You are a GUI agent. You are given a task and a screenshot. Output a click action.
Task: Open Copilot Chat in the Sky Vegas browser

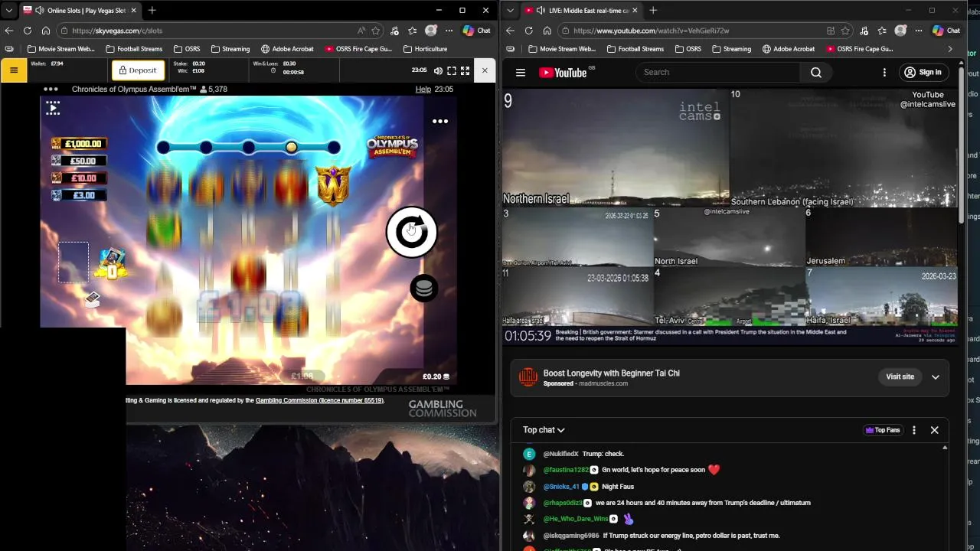[476, 31]
